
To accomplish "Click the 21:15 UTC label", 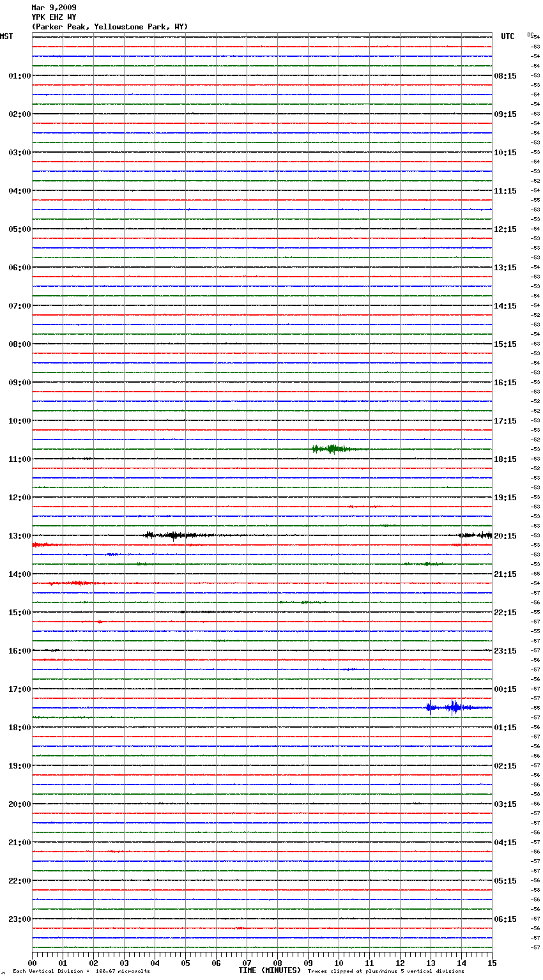I will 505,574.
